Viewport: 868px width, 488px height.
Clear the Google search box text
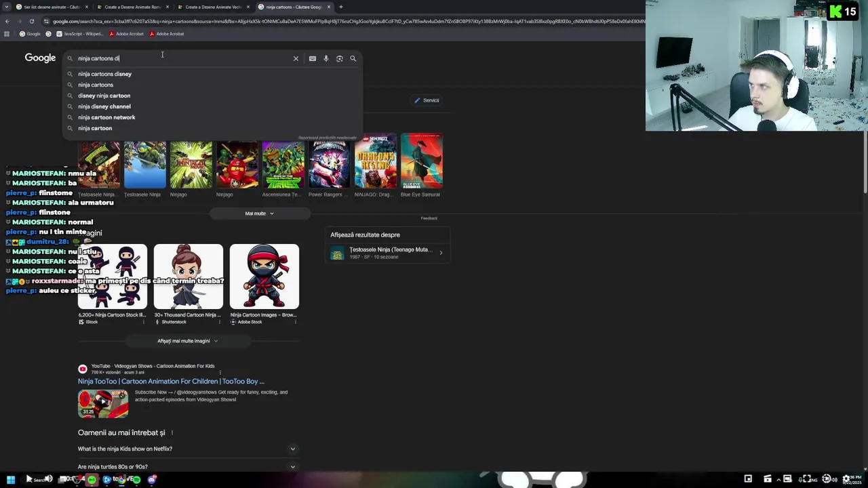[296, 59]
